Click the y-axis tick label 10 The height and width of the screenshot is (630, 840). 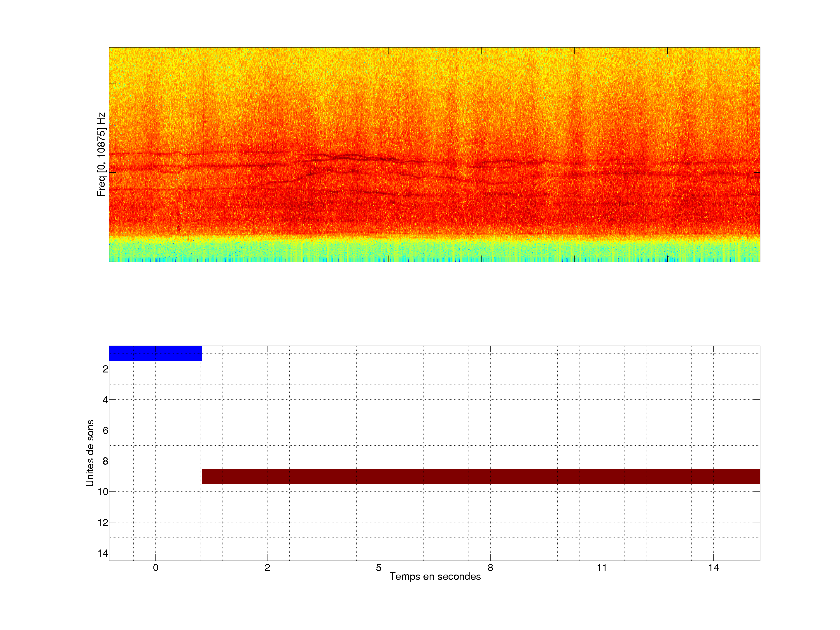103,492
